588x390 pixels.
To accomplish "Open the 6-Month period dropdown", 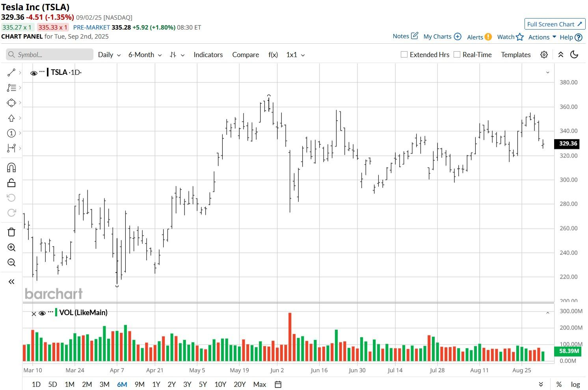I will [145, 55].
